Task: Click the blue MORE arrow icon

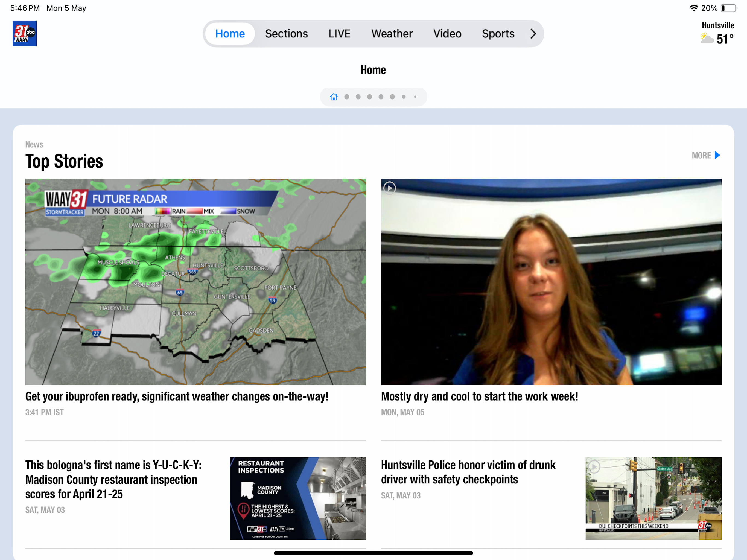Action: (x=717, y=155)
